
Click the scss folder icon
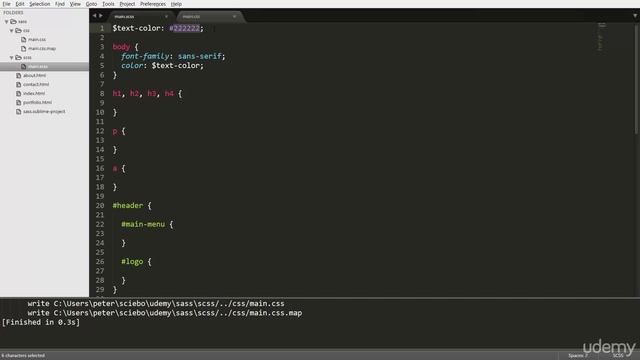point(18,58)
